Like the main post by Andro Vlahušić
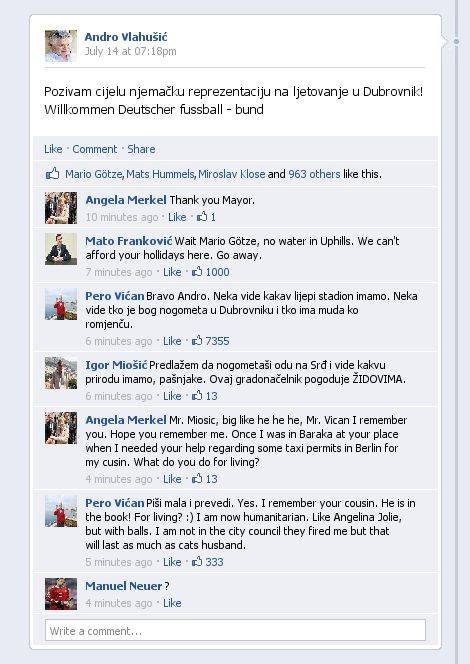Image resolution: width=470 pixels, height=664 pixels. click(x=53, y=149)
